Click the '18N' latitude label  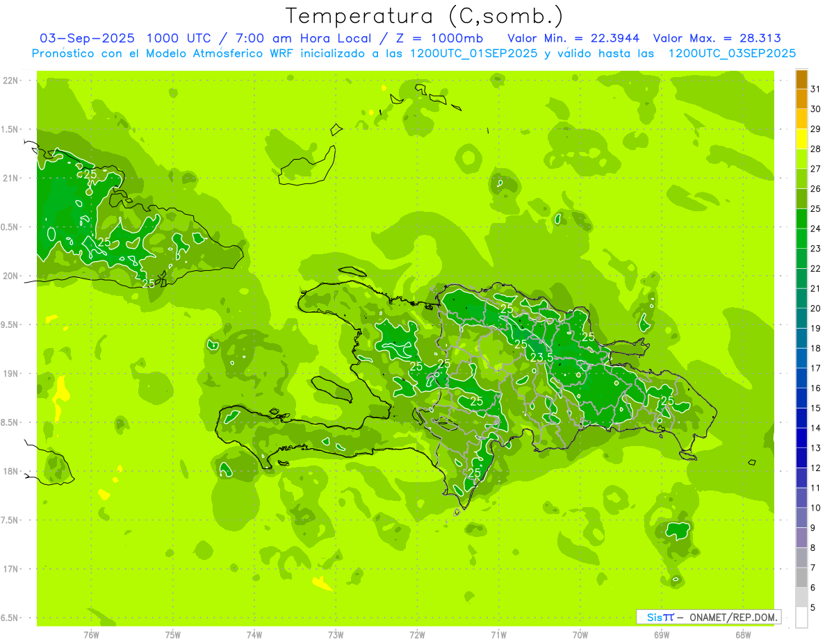tap(10, 471)
